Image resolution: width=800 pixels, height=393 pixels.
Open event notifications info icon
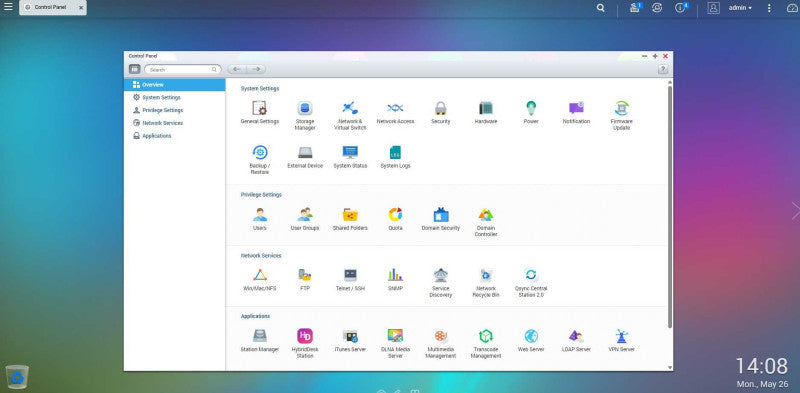(681, 7)
